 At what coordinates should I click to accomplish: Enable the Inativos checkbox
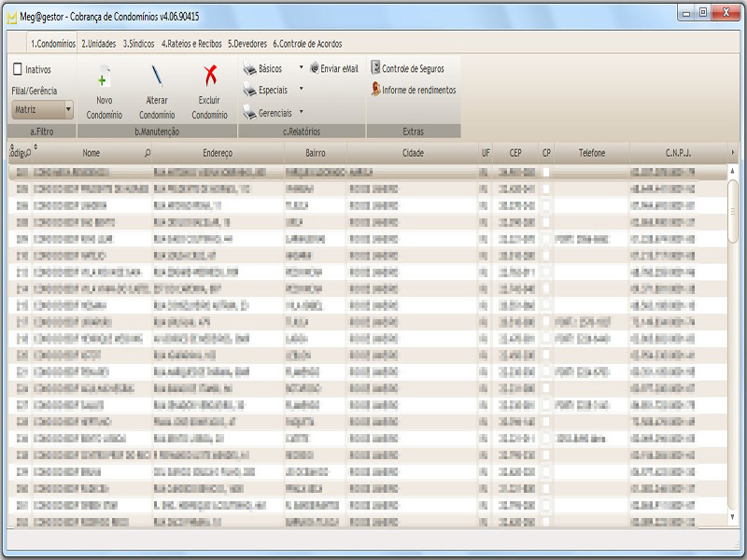coord(18,69)
